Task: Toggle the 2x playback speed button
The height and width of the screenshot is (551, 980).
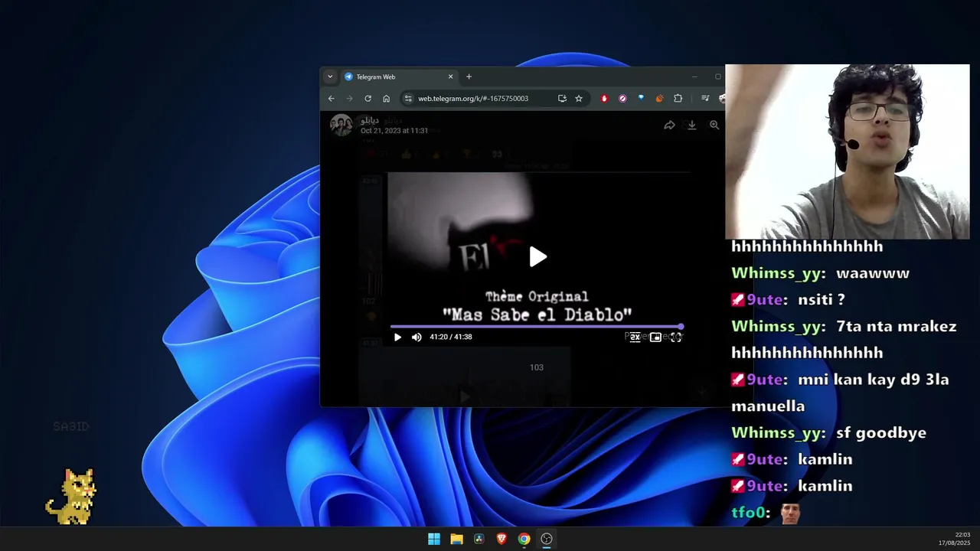Action: [635, 337]
